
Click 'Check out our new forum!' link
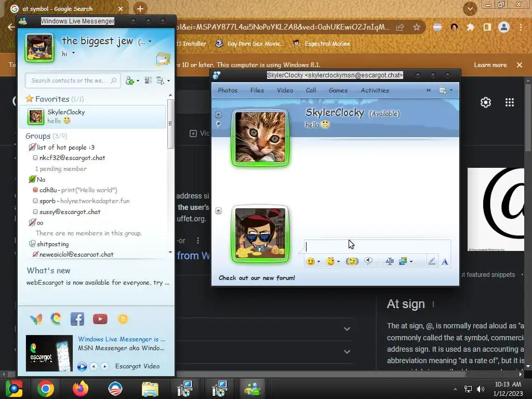coord(257,278)
